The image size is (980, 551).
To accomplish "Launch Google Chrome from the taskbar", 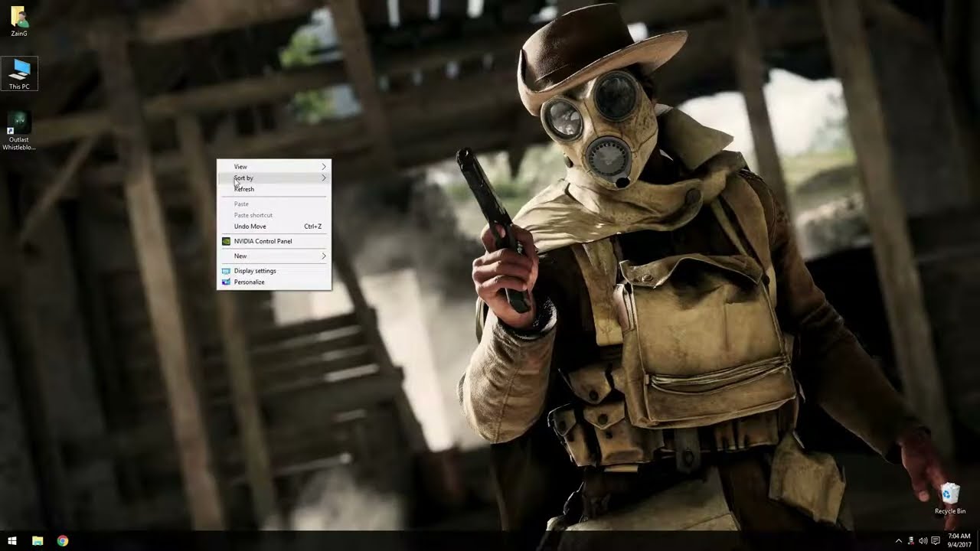I will pos(63,540).
